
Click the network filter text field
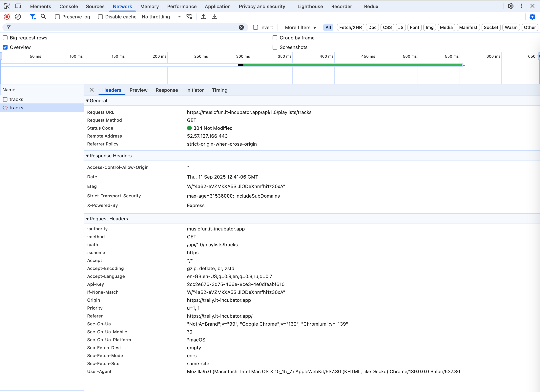[x=124, y=27]
